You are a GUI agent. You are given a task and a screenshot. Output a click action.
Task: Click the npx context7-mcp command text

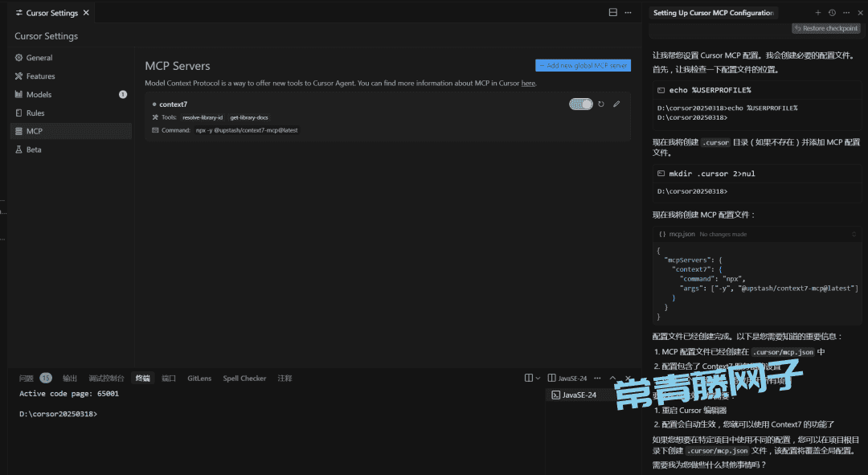pyautogui.click(x=247, y=130)
